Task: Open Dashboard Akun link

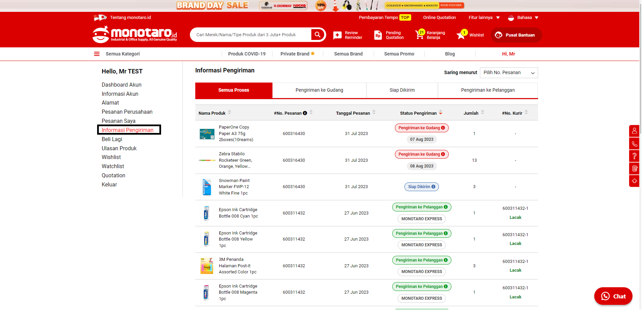Action: pos(121,85)
